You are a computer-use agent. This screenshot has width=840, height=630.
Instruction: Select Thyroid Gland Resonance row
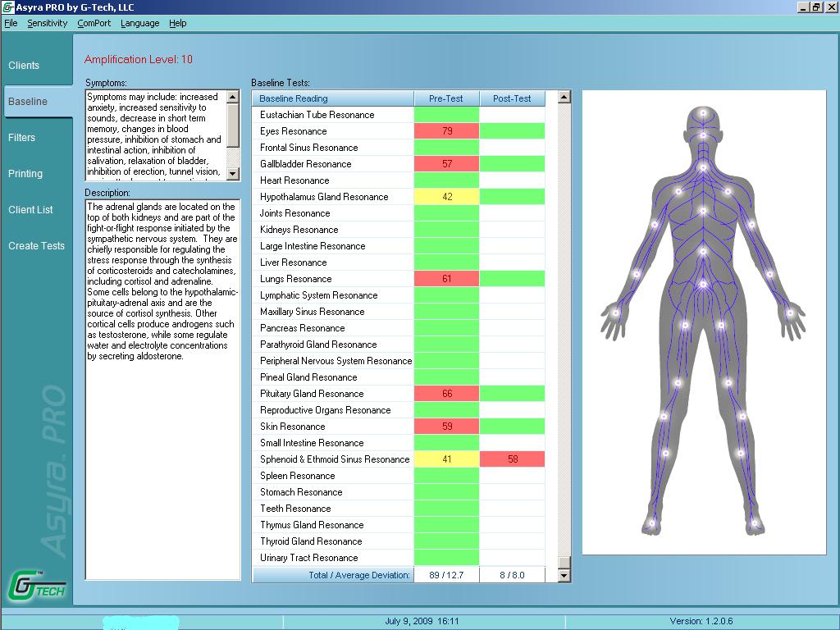(399, 541)
